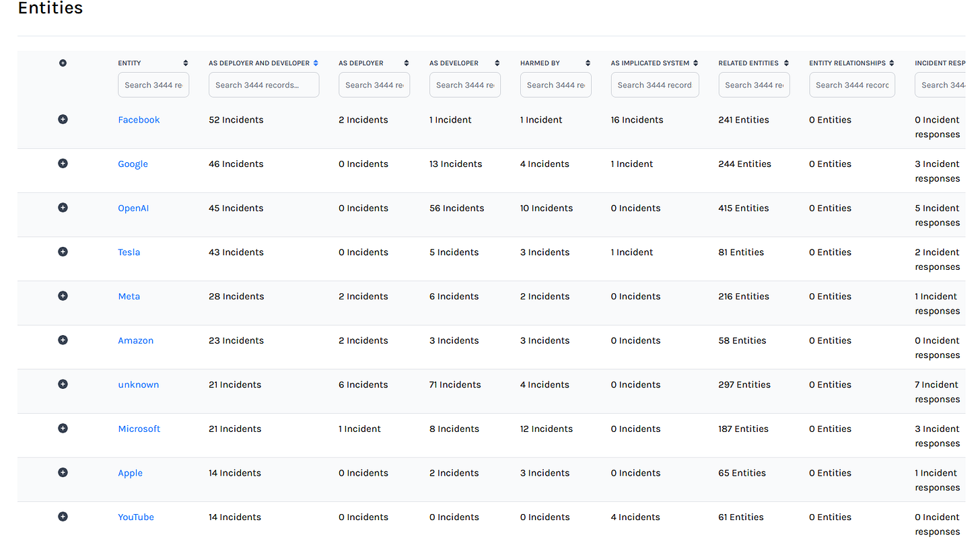Select OpenAI's 5 Incident responses cell
This screenshot has height=545, width=980.
click(937, 215)
